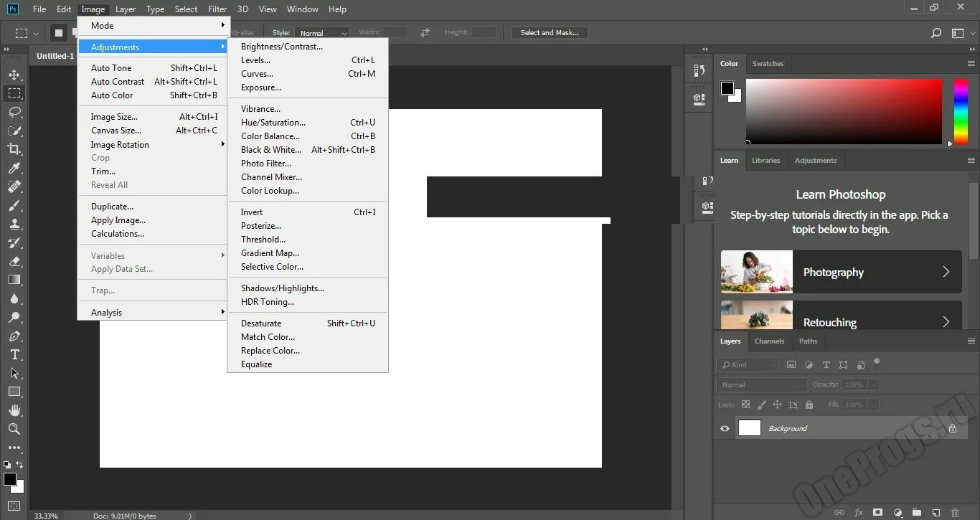The image size is (980, 520).
Task: Toggle lock position in Layers panel
Action: click(x=777, y=405)
